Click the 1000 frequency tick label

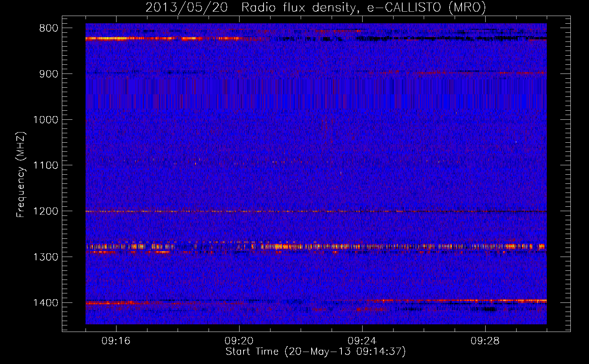pos(46,120)
